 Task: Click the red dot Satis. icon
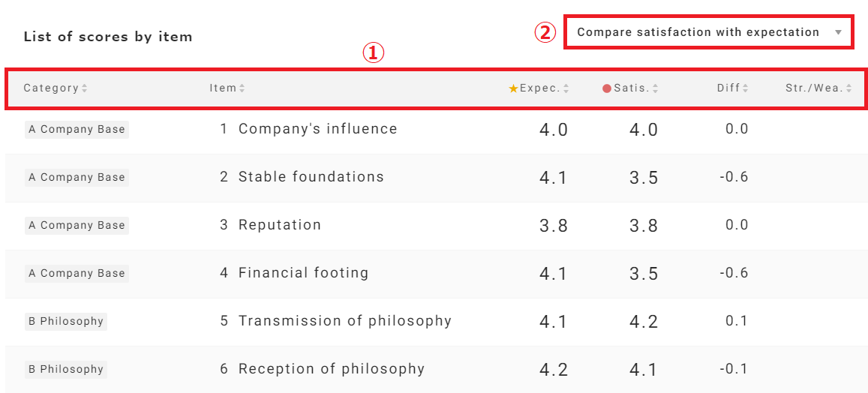click(x=607, y=88)
